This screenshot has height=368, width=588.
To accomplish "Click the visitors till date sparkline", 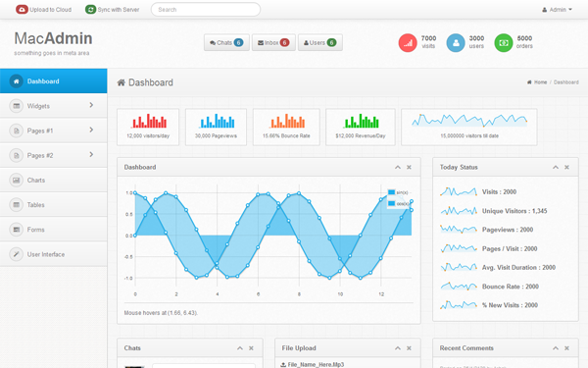I will pyautogui.click(x=469, y=120).
